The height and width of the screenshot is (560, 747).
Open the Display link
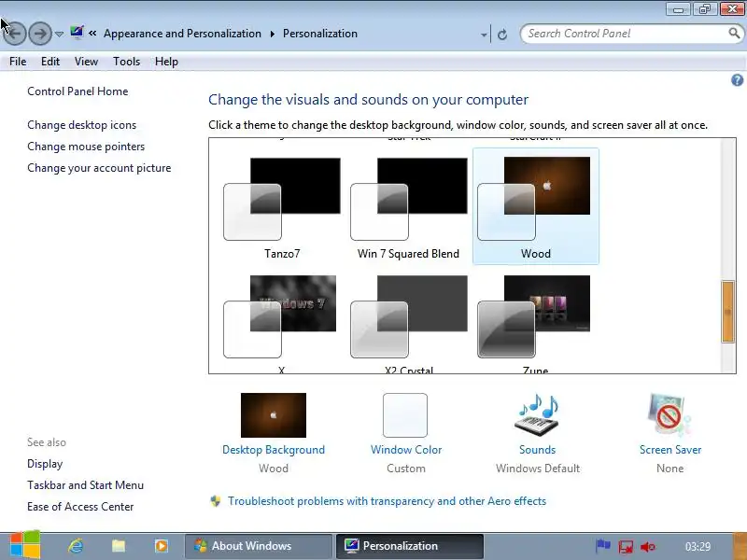[45, 463]
